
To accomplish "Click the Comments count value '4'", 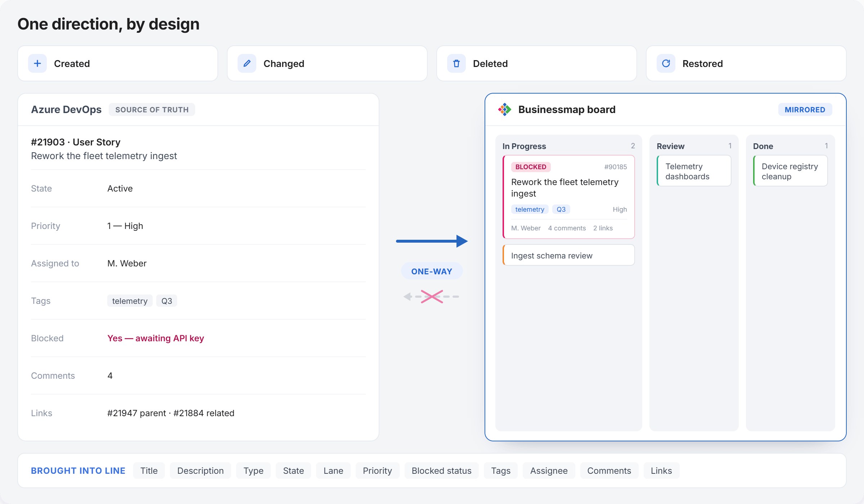I will [x=110, y=376].
